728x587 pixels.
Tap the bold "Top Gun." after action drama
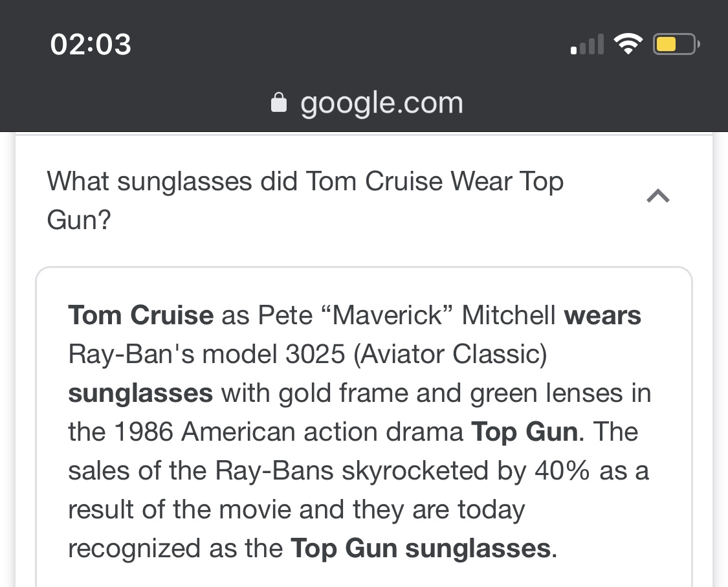[527, 432]
